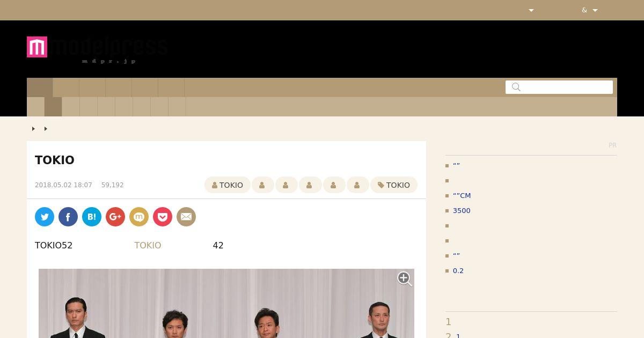Viewport: 644px width, 338px height.
Task: Click the article title 'TOKIO'
Action: [x=55, y=160]
